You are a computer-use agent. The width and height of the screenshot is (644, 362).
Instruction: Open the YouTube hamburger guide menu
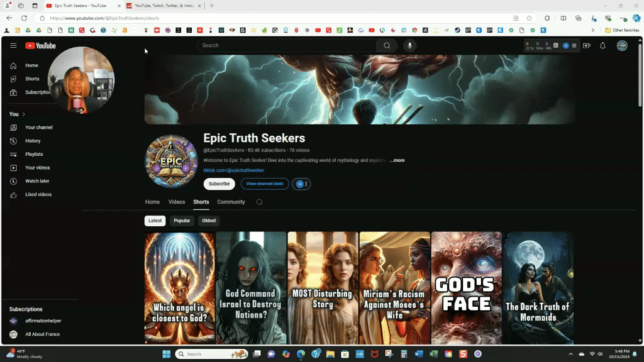14,45
